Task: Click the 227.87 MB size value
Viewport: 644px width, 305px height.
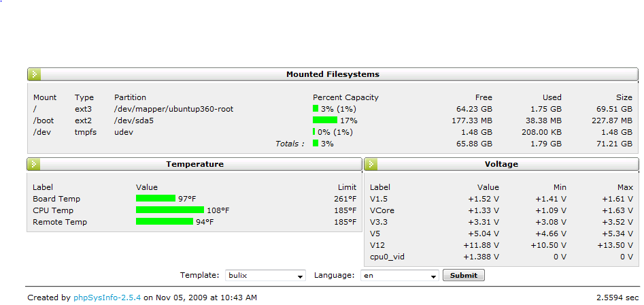Action: point(611,121)
